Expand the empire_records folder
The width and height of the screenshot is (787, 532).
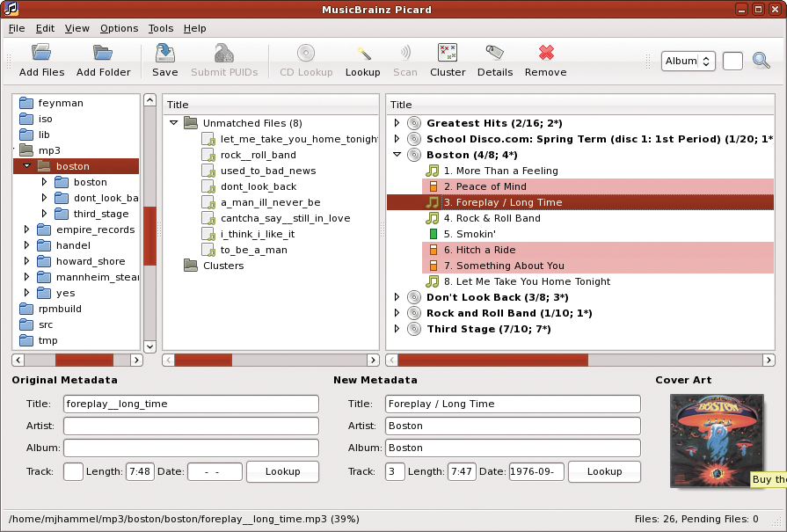[x=26, y=230]
